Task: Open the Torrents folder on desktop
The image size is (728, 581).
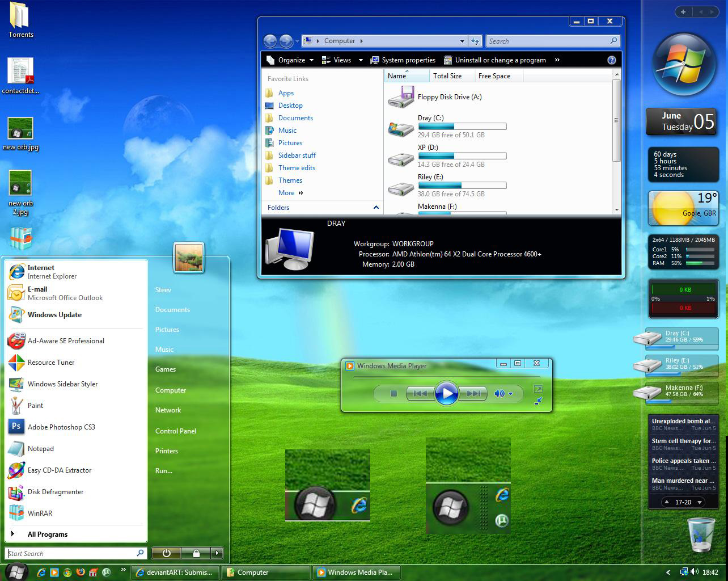Action: 20,20
